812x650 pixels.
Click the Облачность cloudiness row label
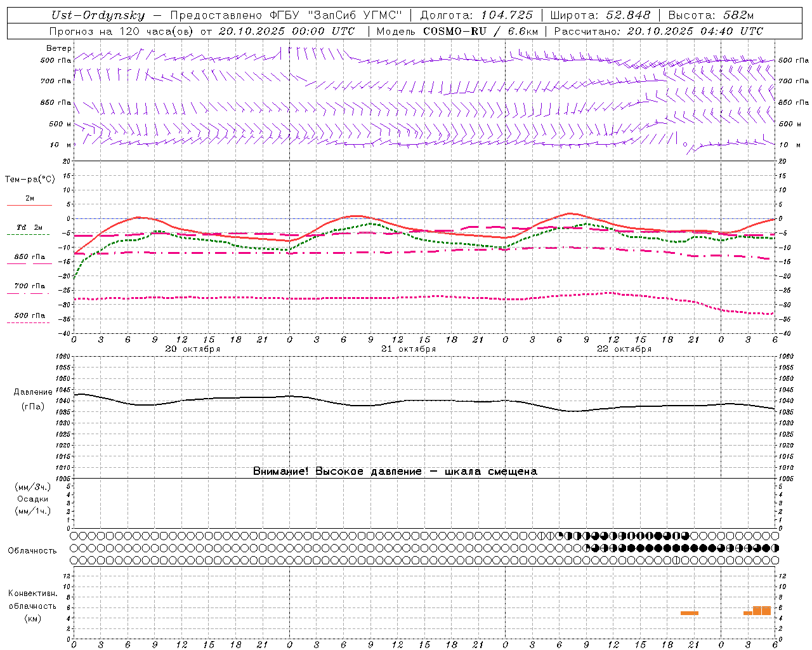pyautogui.click(x=32, y=550)
